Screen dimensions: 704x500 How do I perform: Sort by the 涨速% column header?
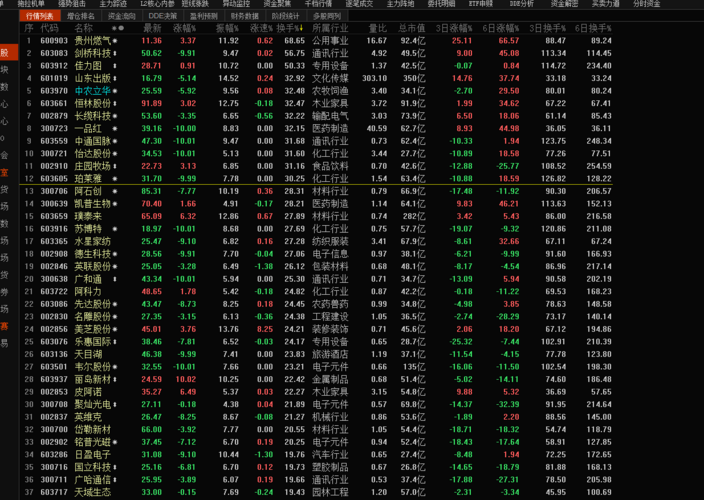tap(261, 28)
